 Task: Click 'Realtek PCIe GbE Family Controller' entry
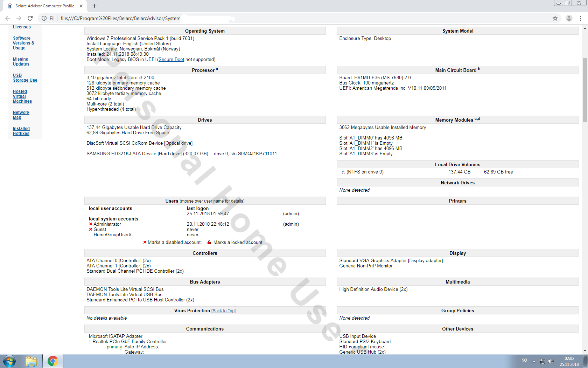[129, 342]
